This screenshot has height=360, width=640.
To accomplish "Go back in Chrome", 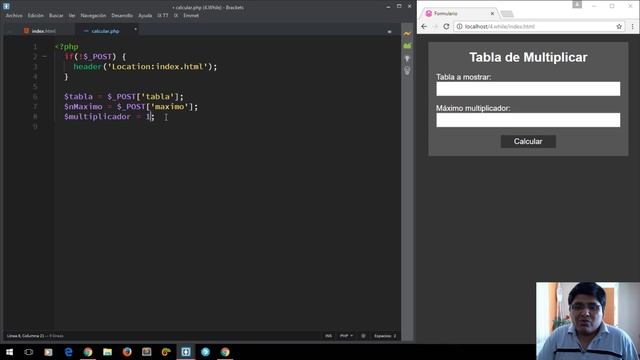I will (x=424, y=27).
